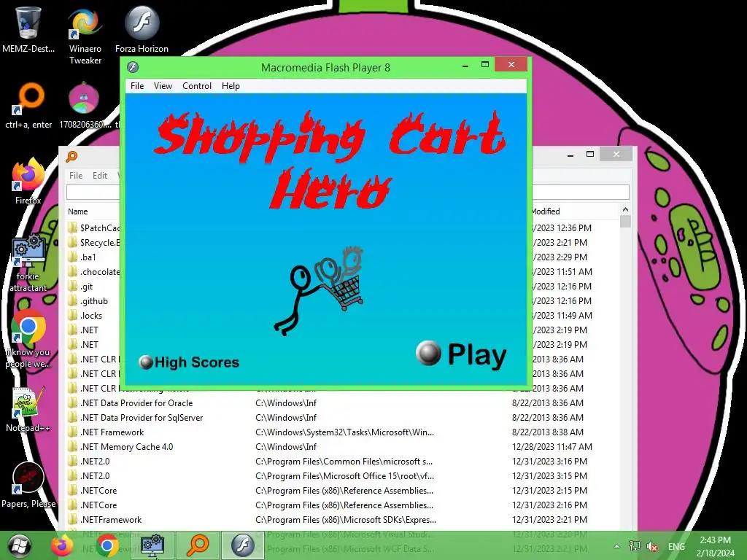Click the search window vertical scrollbar thumb

625,222
